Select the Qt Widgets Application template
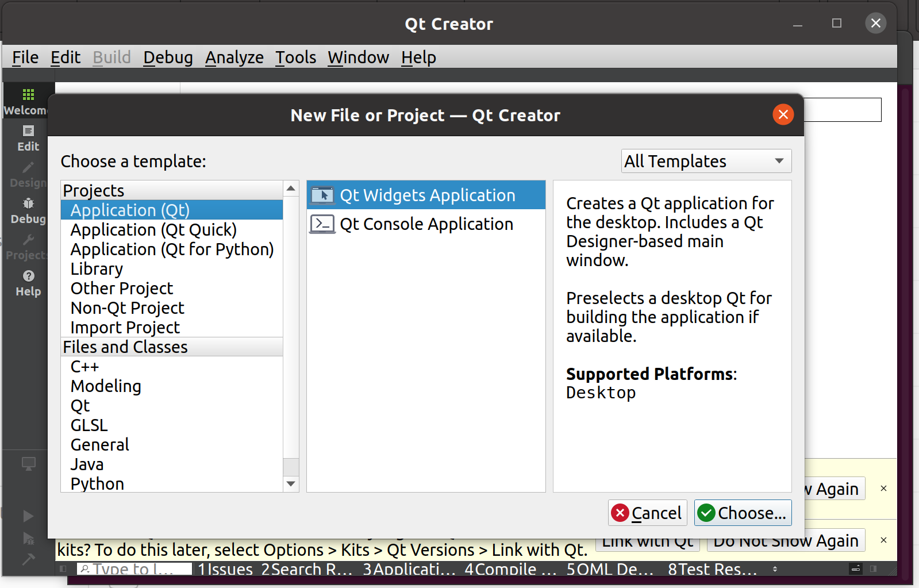The width and height of the screenshot is (919, 588). click(x=426, y=195)
